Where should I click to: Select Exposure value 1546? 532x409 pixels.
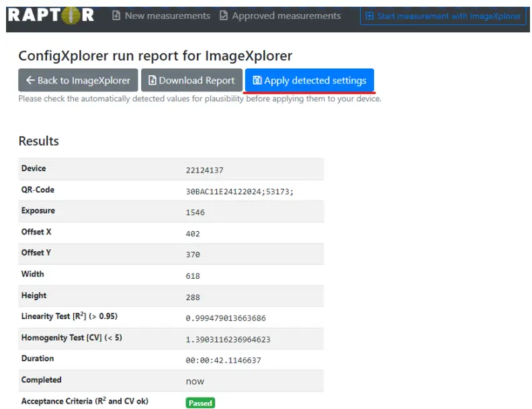(195, 213)
